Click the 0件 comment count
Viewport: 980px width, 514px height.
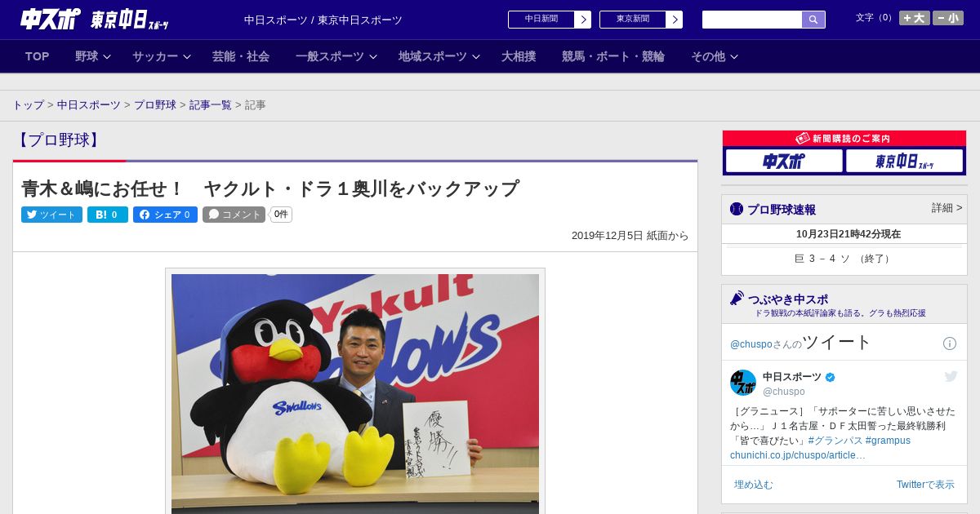pyautogui.click(x=281, y=215)
